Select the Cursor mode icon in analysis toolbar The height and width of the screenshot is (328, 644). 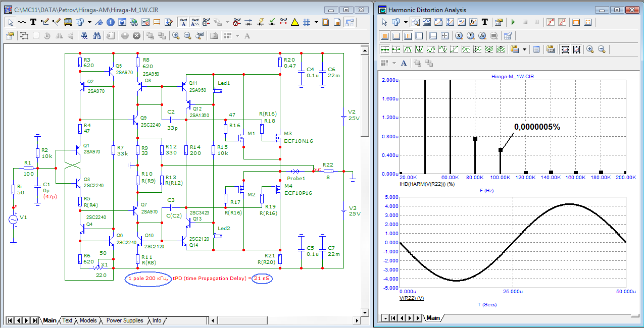pos(427,22)
